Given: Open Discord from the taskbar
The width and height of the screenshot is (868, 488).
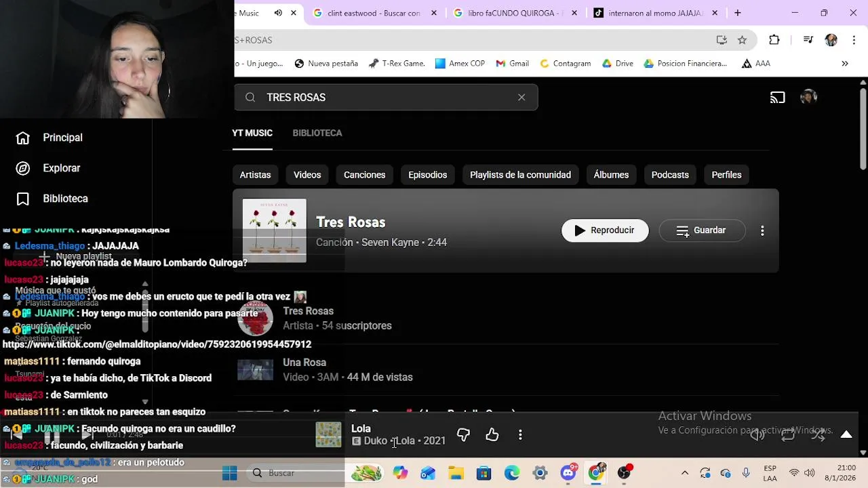Looking at the screenshot, I should tap(568, 473).
